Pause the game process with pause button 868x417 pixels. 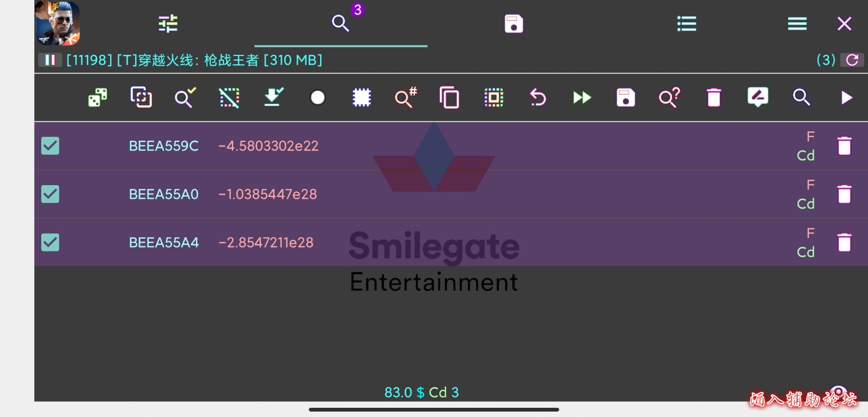coord(50,60)
